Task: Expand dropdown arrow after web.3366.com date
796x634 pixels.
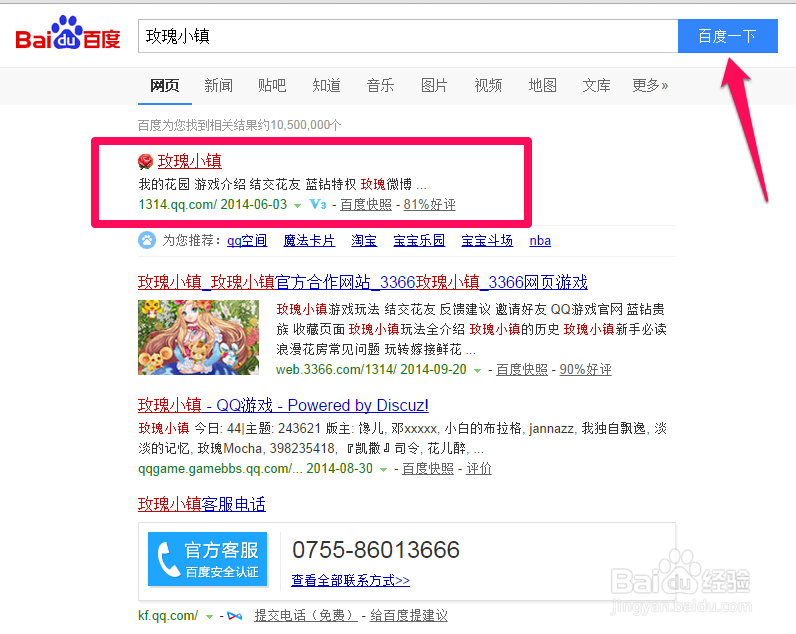Action: coord(477,371)
